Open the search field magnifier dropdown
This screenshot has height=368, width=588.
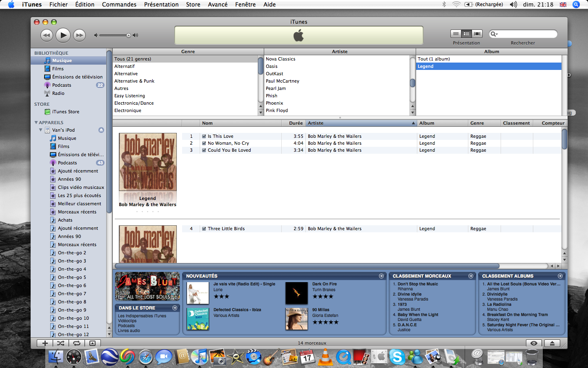point(494,34)
